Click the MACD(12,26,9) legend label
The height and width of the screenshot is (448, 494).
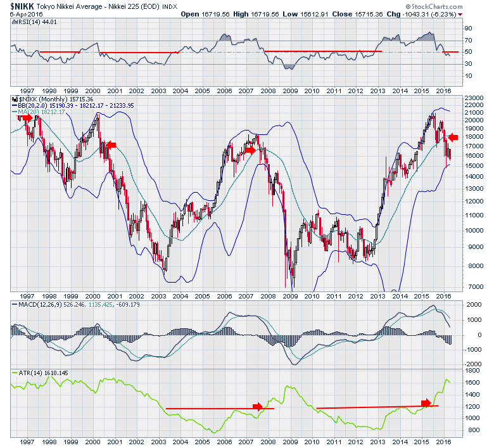[x=41, y=305]
